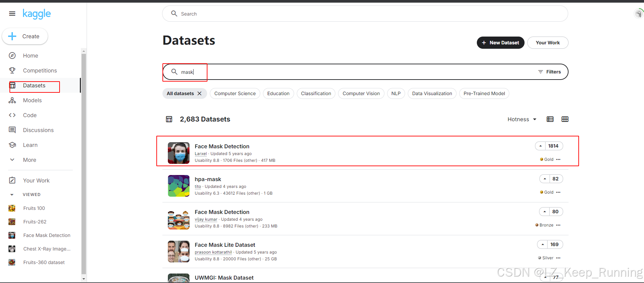Select the Data Visualization tag chip
The image size is (644, 283).
pyautogui.click(x=432, y=93)
